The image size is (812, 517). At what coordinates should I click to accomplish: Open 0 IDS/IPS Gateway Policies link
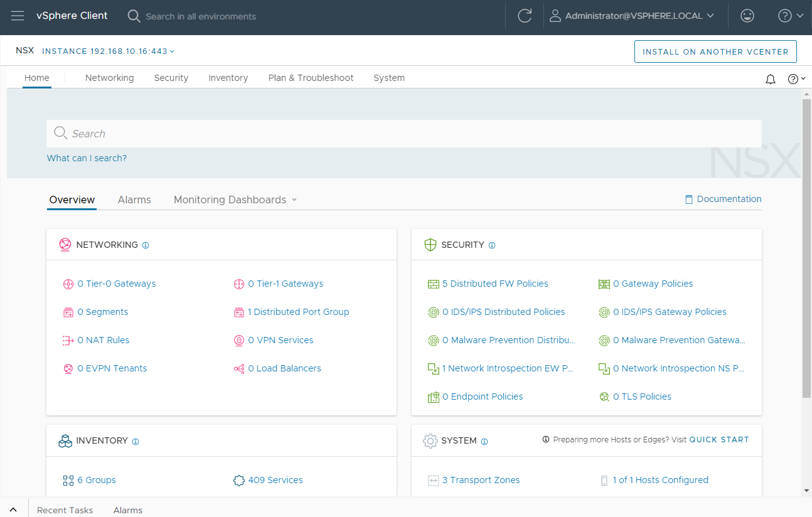[670, 312]
